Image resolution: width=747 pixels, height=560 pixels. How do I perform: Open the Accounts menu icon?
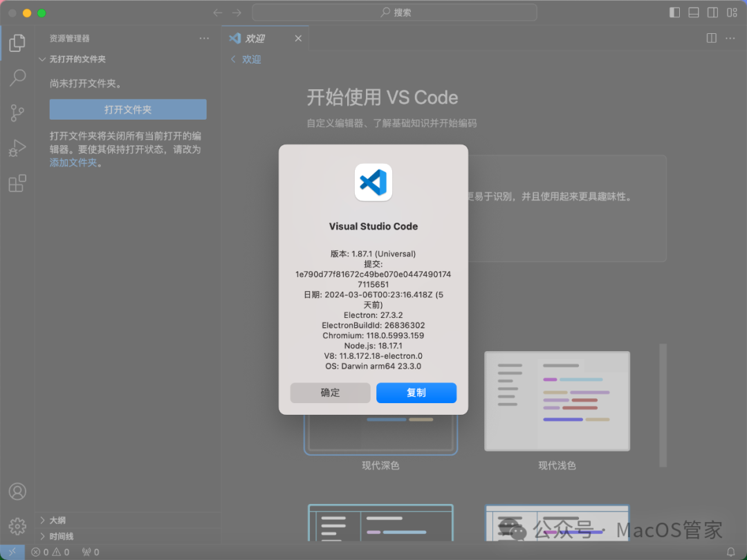click(17, 492)
